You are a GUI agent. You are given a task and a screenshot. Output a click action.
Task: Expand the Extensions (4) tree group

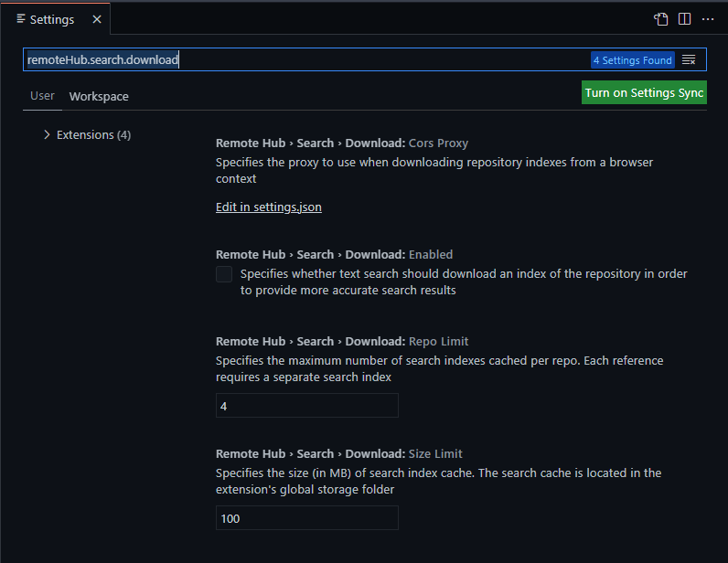tap(47, 134)
